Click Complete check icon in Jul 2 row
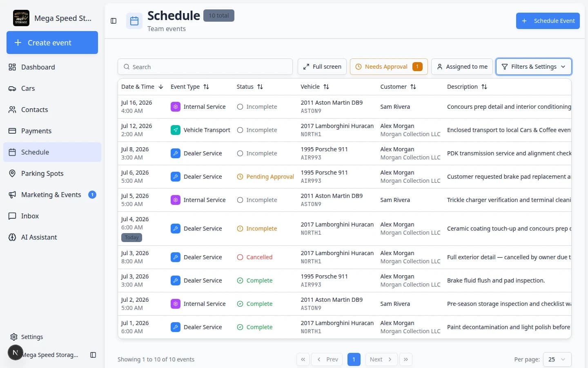 pyautogui.click(x=240, y=304)
